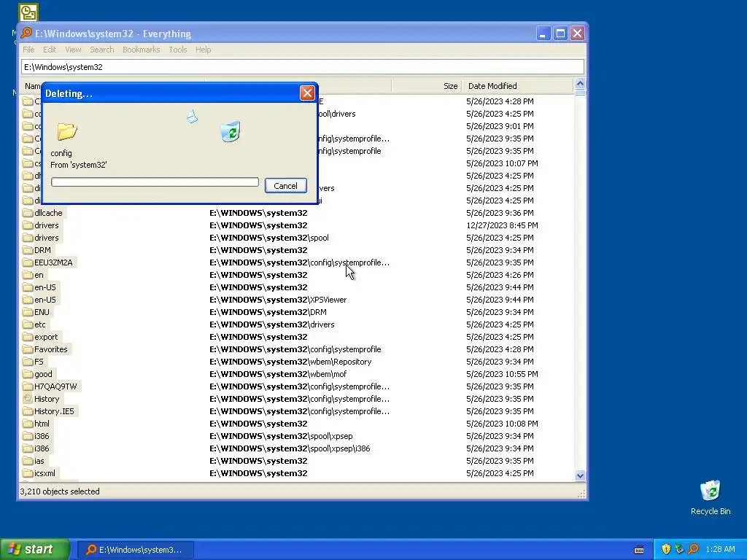Click the Start button
This screenshot has height=560, width=747.
[x=35, y=549]
